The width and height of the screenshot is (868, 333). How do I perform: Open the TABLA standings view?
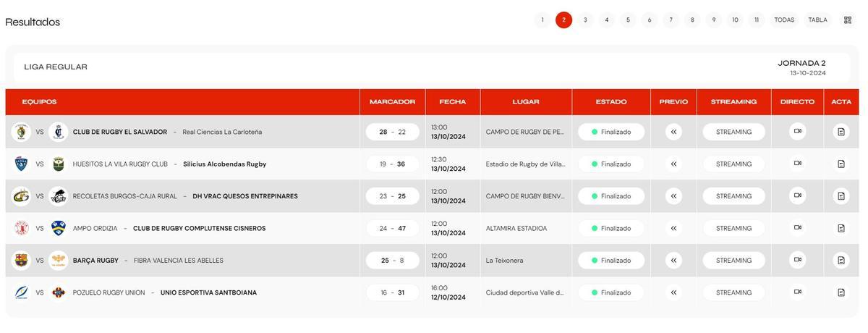pos(817,20)
